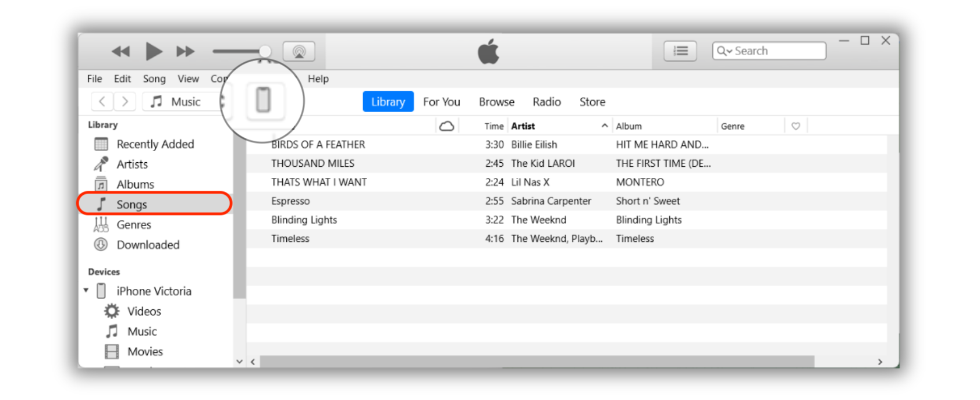This screenshot has width=980, height=400.
Task: Open the AirPlay output icon
Action: pos(299,51)
